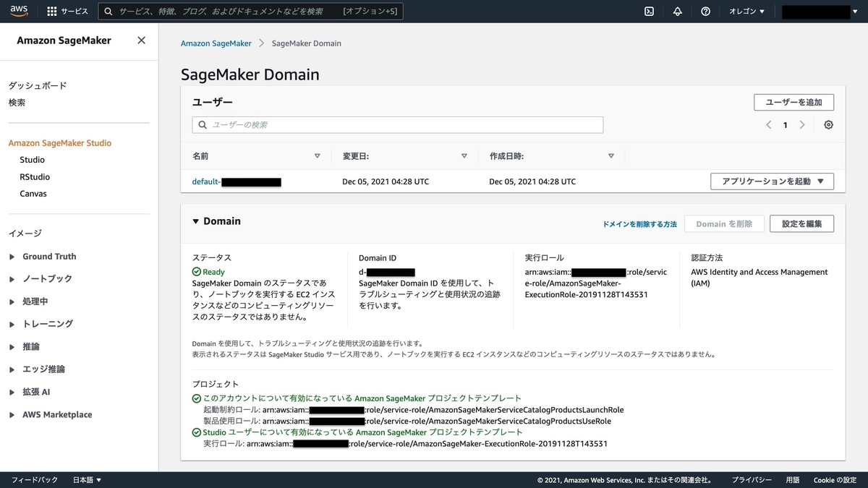Open the 日本語 language selector
The height and width of the screenshot is (488, 868).
pyautogui.click(x=88, y=480)
